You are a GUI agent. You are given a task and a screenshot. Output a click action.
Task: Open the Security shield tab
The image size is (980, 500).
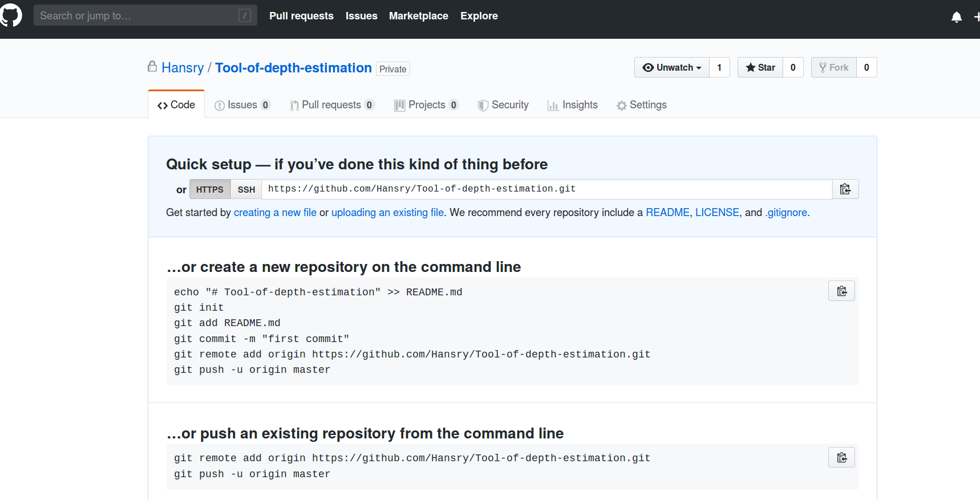tap(503, 105)
